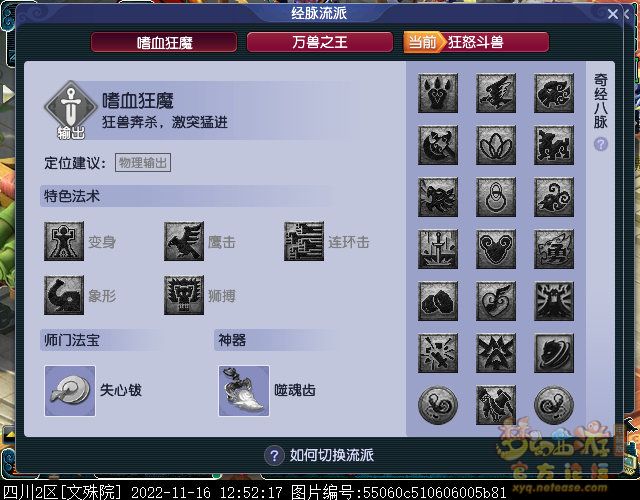Viewport: 640px width, 500px height.
Task: Select the 鹰击 eagle skill icon
Action: coord(184,241)
